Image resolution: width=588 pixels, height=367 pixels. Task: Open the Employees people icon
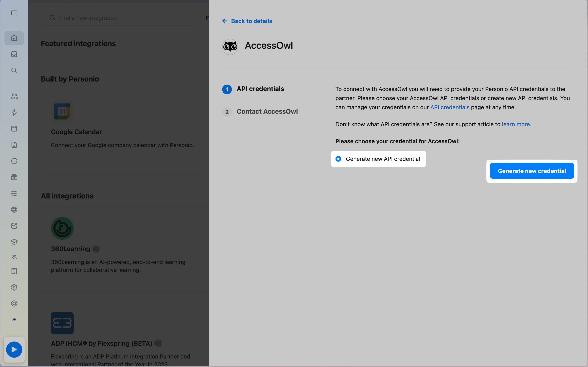coord(14,96)
